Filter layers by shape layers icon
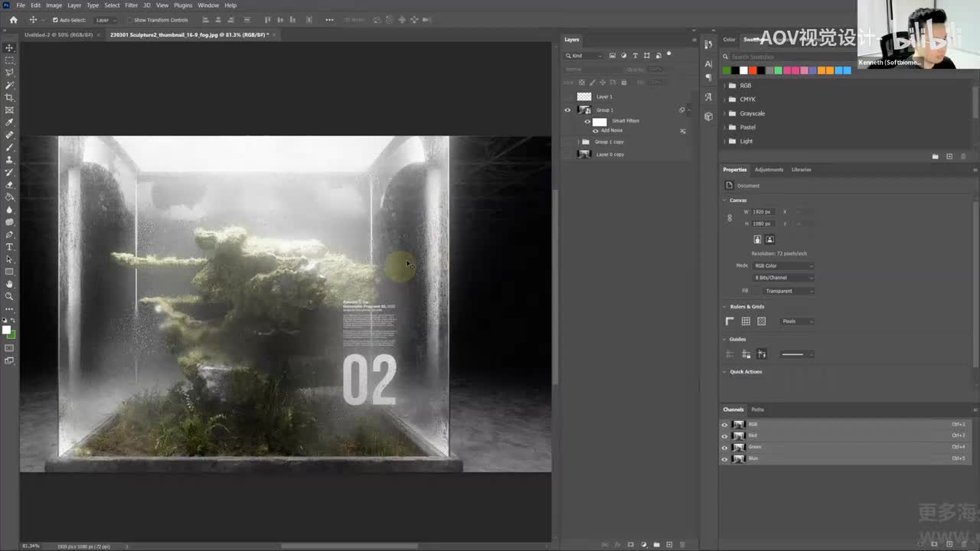 647,55
